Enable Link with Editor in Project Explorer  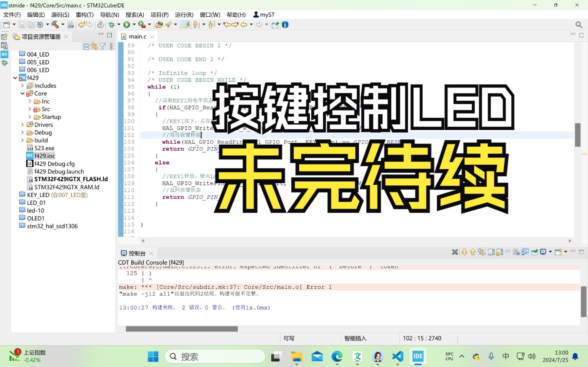coord(94,46)
